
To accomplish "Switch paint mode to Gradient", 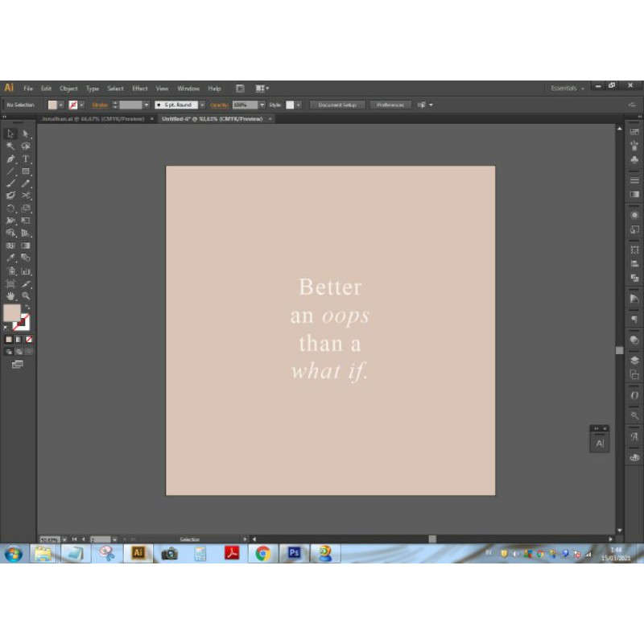I will coord(19,340).
